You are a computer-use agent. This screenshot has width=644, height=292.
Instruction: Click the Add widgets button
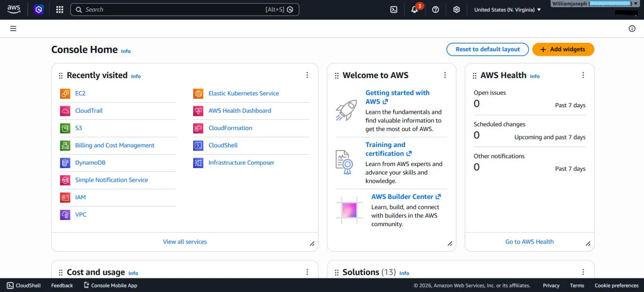tap(563, 49)
